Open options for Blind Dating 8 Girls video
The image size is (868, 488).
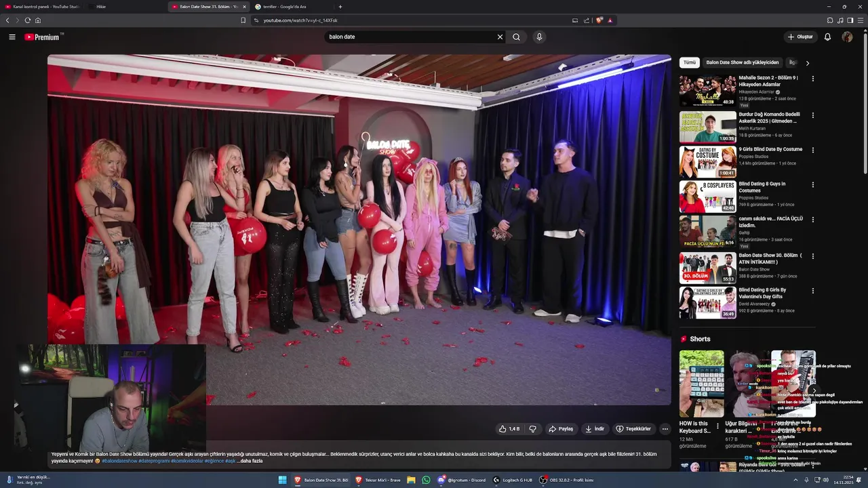[x=813, y=291]
